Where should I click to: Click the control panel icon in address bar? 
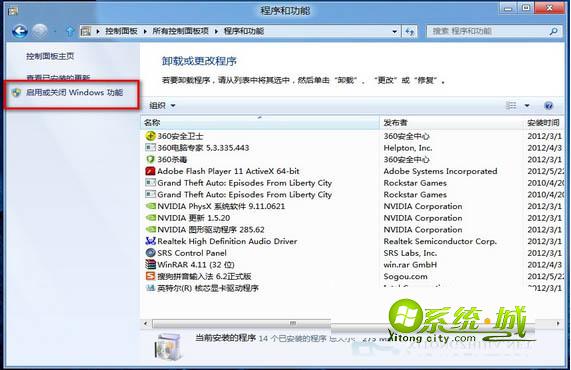click(x=86, y=31)
